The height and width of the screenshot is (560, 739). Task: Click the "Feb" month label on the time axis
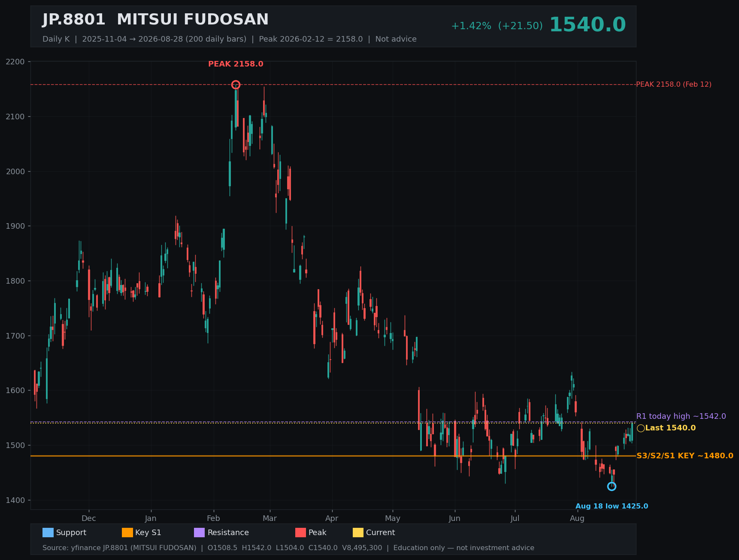pyautogui.click(x=213, y=518)
